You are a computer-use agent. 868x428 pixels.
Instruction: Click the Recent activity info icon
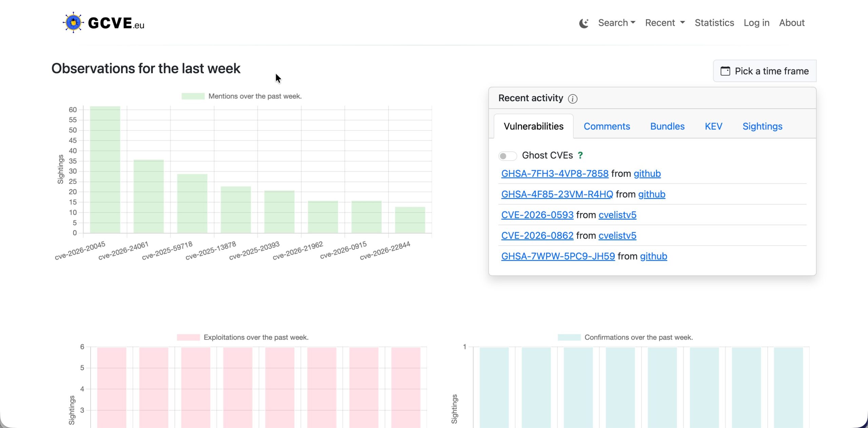573,99
